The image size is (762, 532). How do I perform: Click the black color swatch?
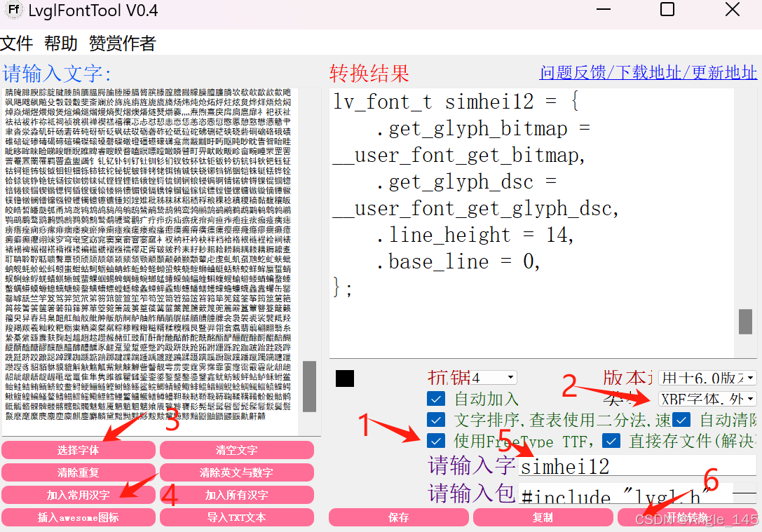(345, 378)
